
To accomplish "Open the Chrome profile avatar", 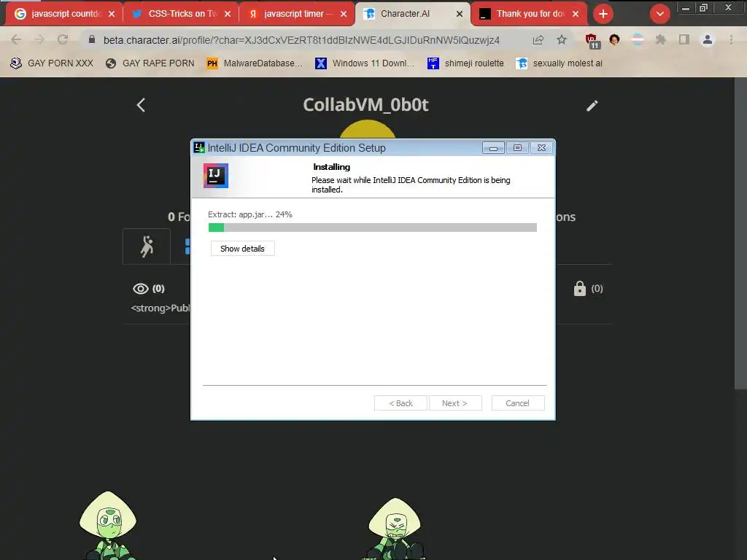I will point(708,40).
